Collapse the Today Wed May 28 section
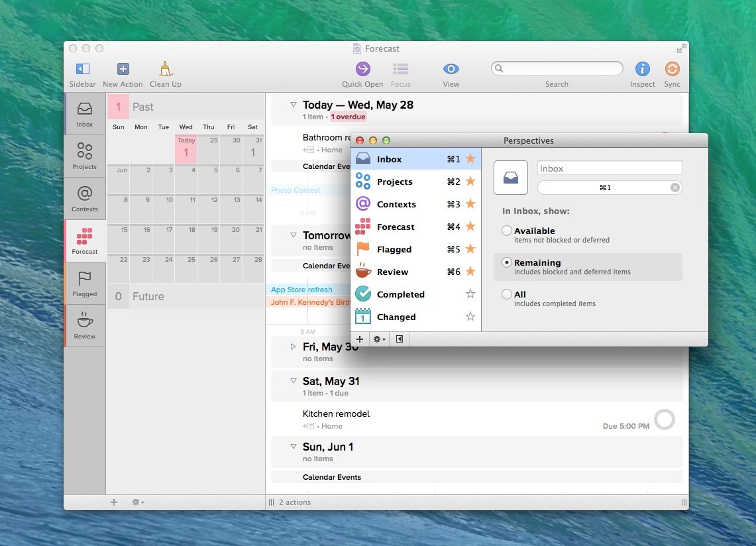This screenshot has width=756, height=546. coord(293,104)
